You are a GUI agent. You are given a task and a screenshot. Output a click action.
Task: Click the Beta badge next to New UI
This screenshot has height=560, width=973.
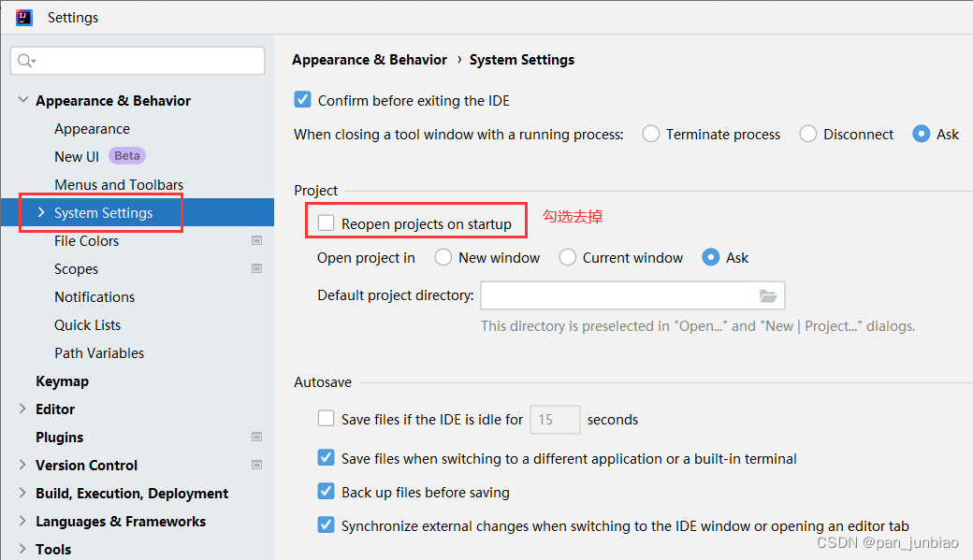point(127,155)
